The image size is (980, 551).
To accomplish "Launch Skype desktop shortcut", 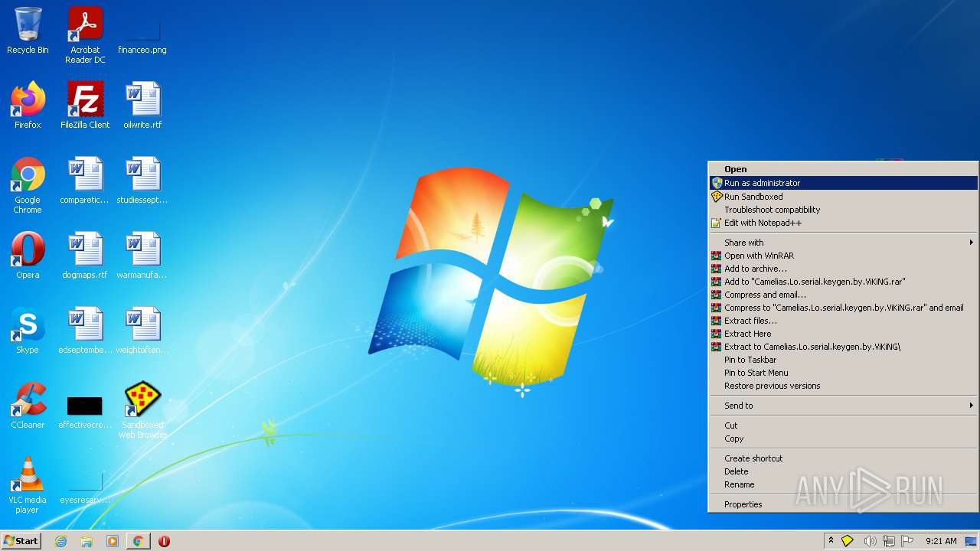I will point(28,331).
